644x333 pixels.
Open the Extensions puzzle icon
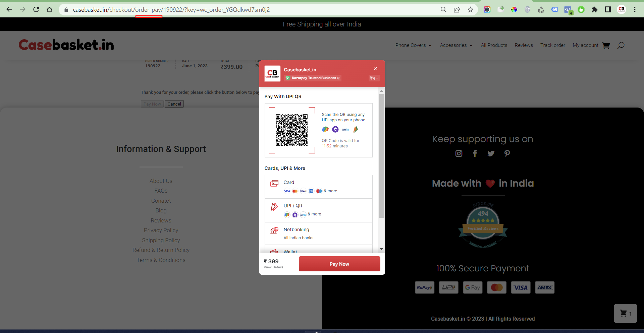[594, 10]
